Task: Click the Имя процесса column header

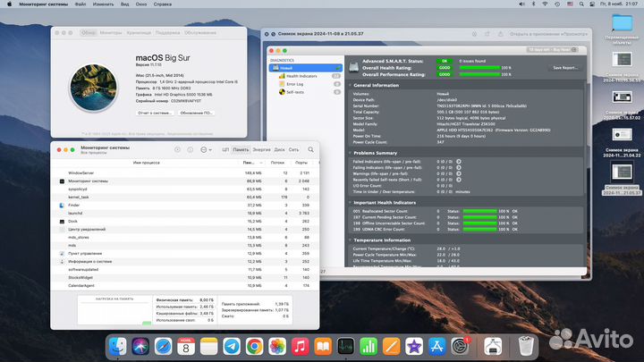Action: (146, 163)
